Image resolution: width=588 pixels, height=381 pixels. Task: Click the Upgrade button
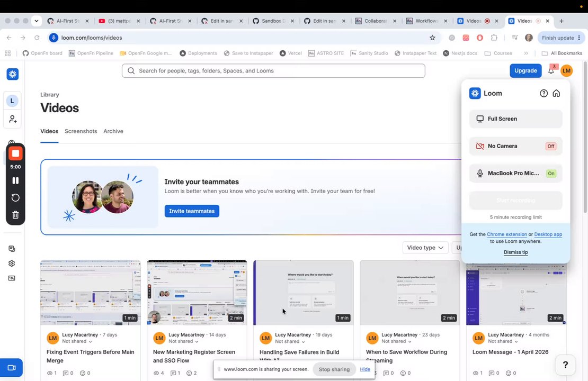click(525, 70)
